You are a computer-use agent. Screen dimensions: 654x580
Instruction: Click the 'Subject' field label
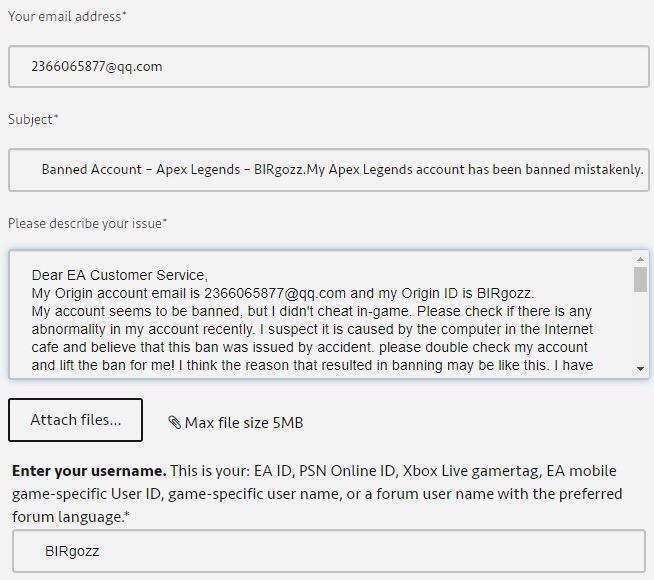pyautogui.click(x=33, y=119)
